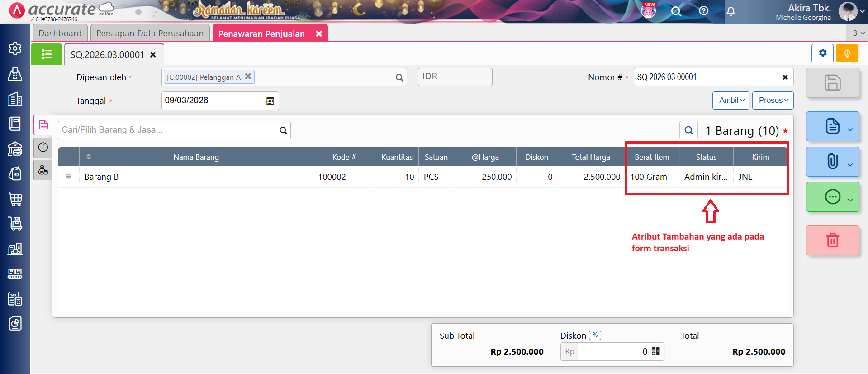Click the orange lightbulb tips icon

click(x=847, y=53)
